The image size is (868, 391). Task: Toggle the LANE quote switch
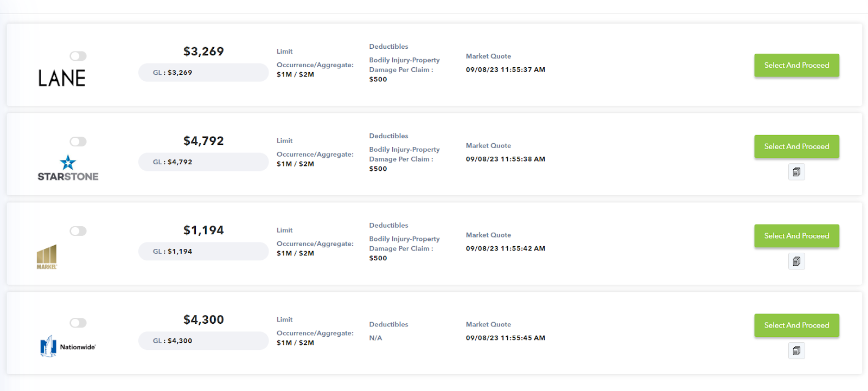(x=78, y=56)
